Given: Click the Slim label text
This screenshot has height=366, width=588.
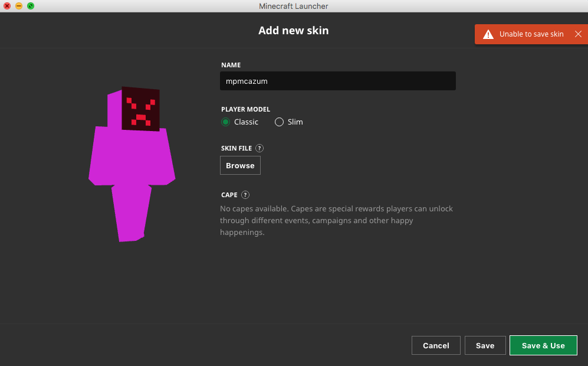Looking at the screenshot, I should 295,122.
